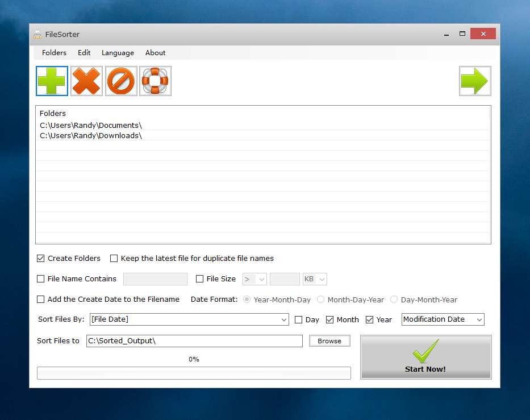This screenshot has width=530, height=420.
Task: Uncheck the Create Folders checkbox
Action: tap(40, 259)
